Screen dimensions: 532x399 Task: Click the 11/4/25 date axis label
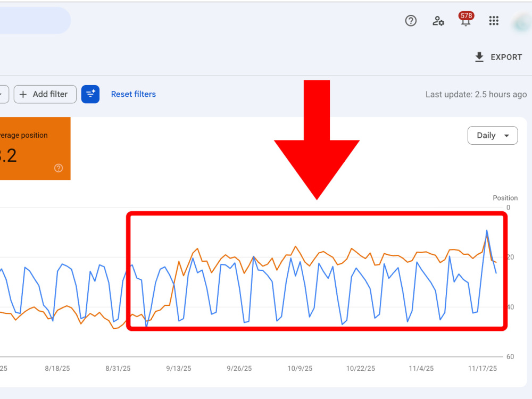point(421,369)
